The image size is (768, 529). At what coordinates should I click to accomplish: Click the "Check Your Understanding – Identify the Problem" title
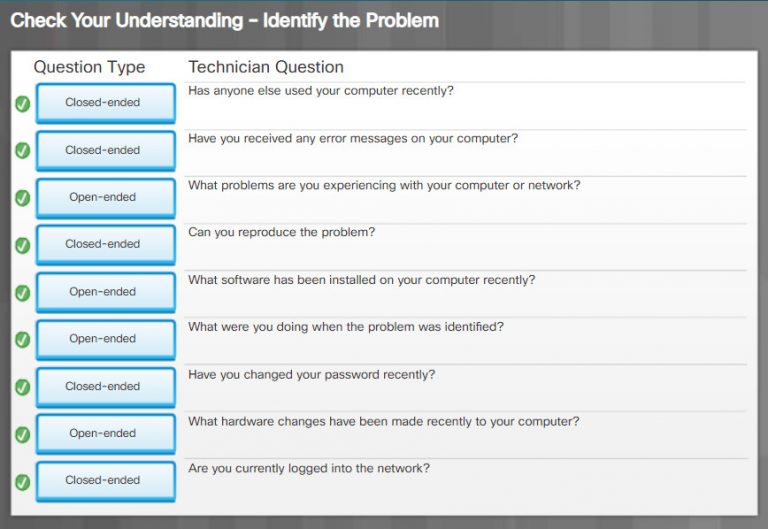224,21
